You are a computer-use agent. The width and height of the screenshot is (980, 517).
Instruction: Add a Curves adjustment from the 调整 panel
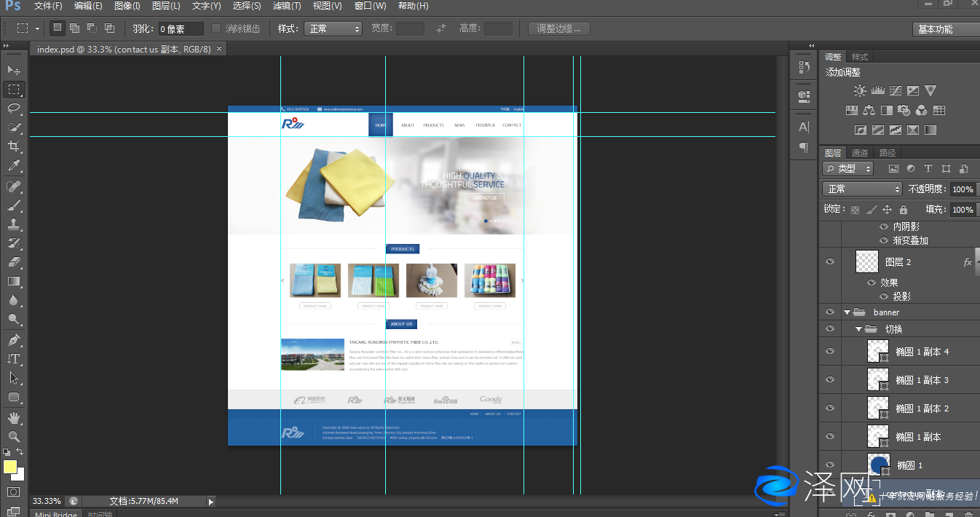click(895, 90)
